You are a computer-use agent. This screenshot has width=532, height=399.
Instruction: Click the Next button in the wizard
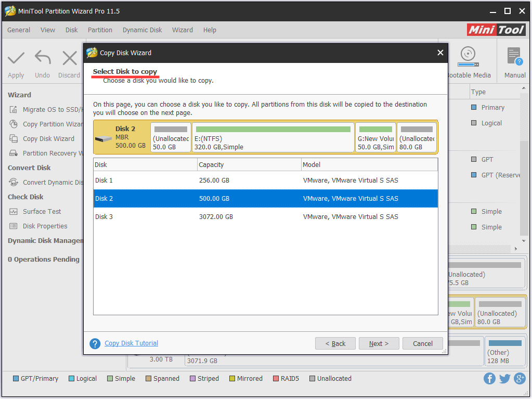[379, 343]
